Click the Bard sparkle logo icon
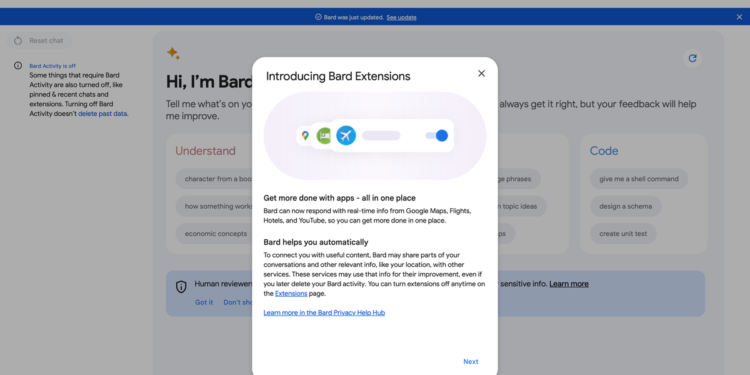This screenshot has width=750, height=375. (173, 53)
